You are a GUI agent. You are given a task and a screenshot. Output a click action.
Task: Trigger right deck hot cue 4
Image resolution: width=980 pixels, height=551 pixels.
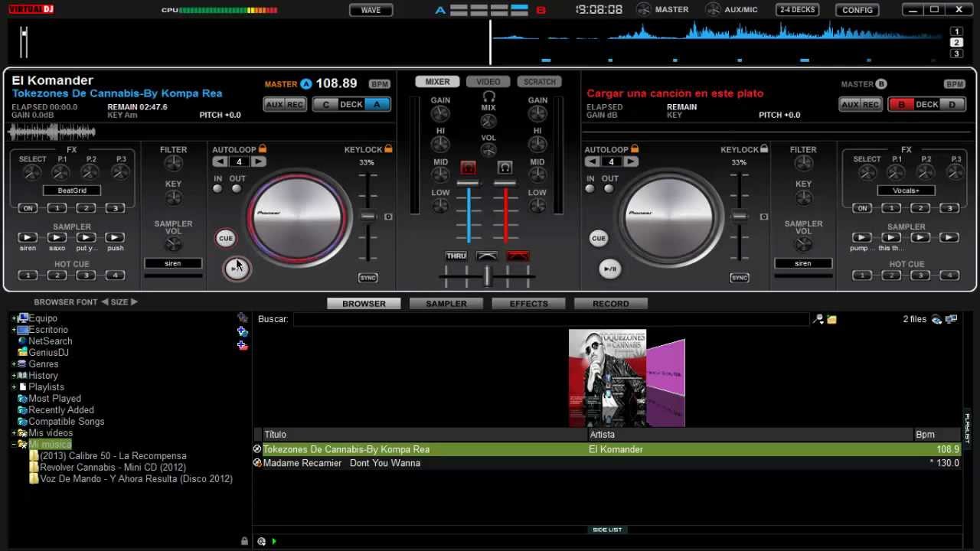click(949, 275)
